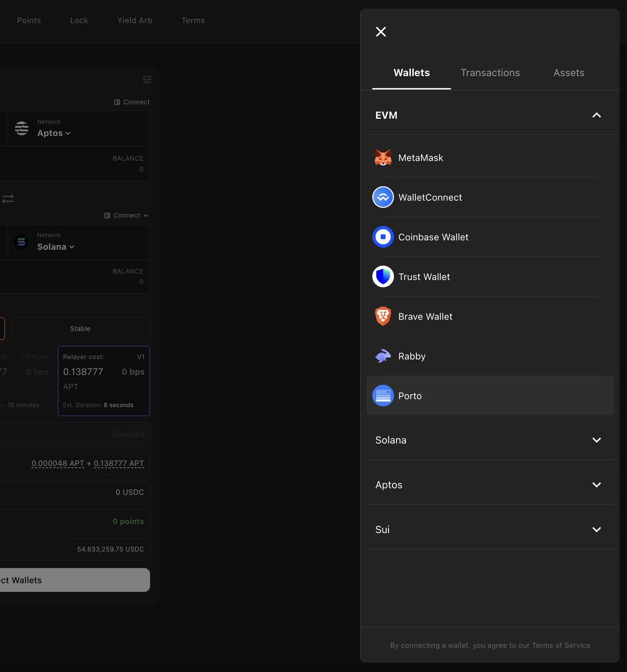Click the Rabby rabbit icon
This screenshot has width=627, height=672.
(383, 356)
